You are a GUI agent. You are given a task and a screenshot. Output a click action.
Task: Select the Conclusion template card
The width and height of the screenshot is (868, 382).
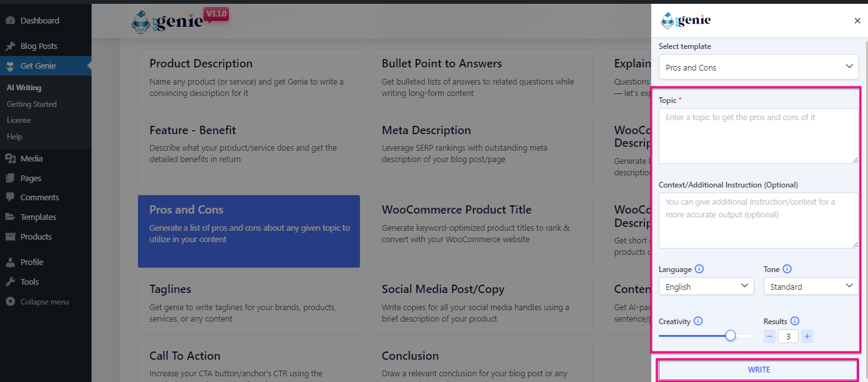point(481,362)
